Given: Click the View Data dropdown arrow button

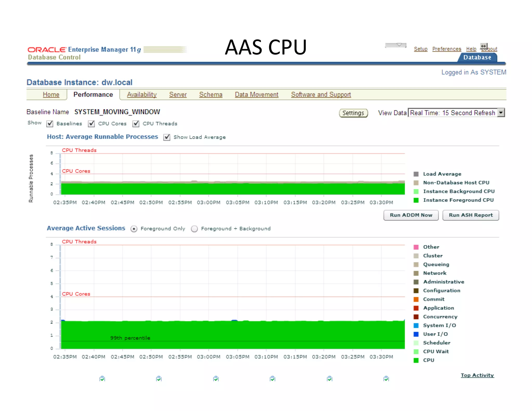Looking at the screenshot, I should [x=501, y=113].
